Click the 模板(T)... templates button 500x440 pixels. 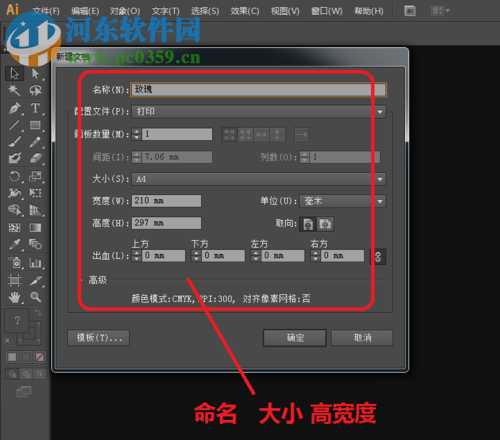click(98, 338)
